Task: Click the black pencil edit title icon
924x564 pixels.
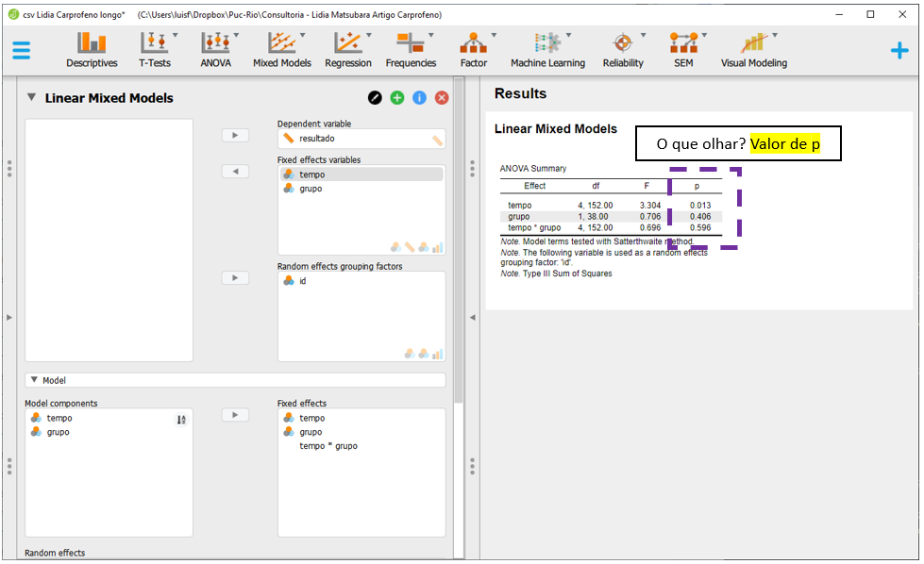Action: point(375,98)
